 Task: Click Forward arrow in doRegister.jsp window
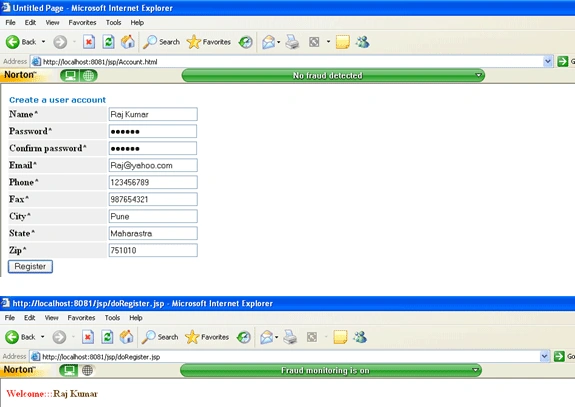[x=59, y=337]
